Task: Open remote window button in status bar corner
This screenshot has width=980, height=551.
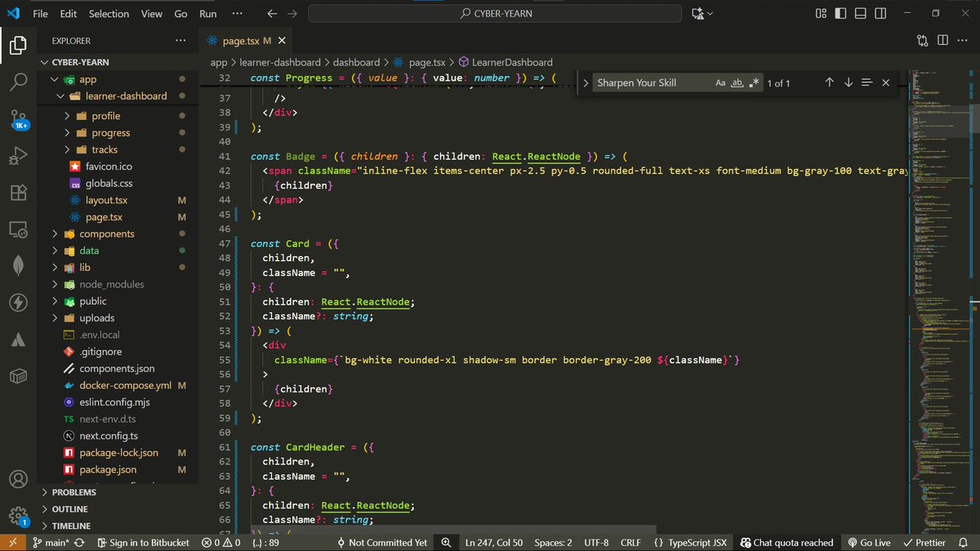Action: 12,542
